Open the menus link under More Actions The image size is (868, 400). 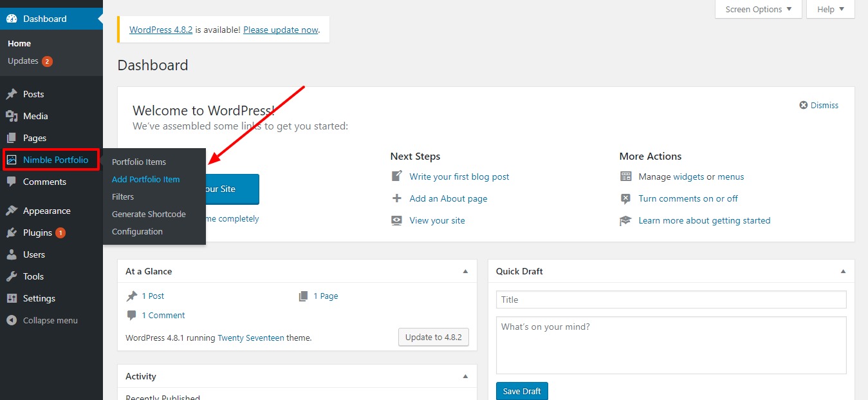731,176
